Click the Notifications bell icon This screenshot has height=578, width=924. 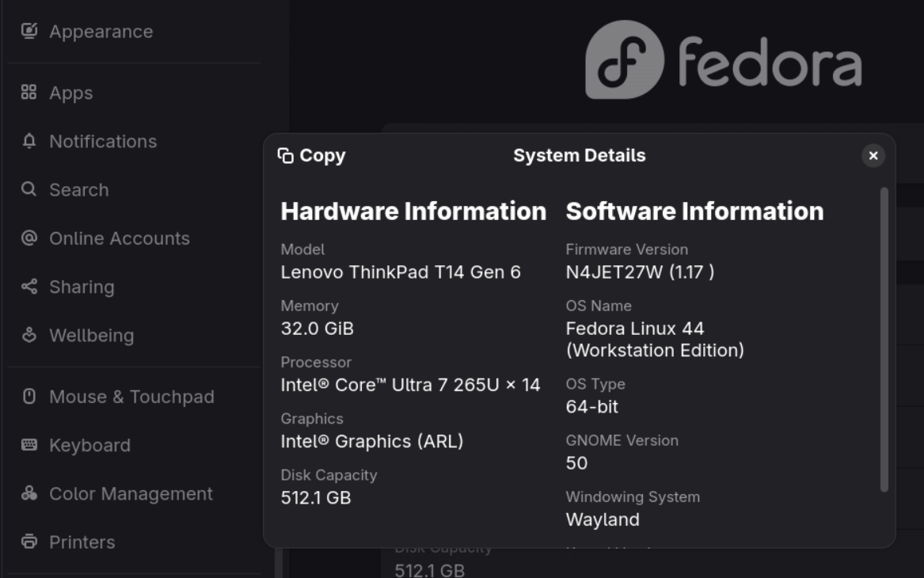(29, 141)
